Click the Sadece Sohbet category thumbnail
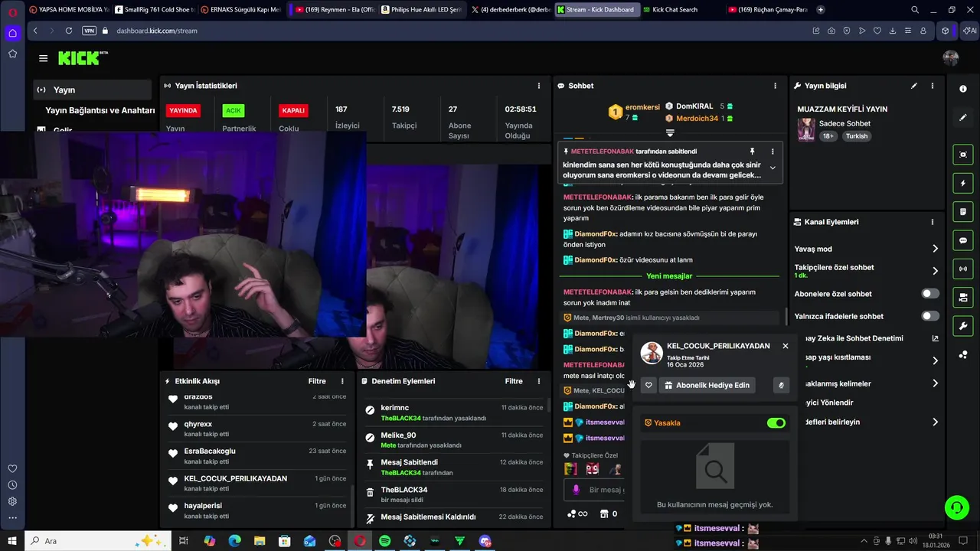The width and height of the screenshot is (980, 551). [806, 129]
